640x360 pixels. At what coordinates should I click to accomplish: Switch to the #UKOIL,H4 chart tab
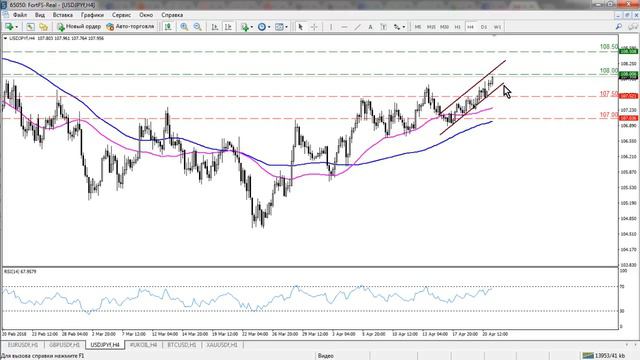click(x=143, y=345)
